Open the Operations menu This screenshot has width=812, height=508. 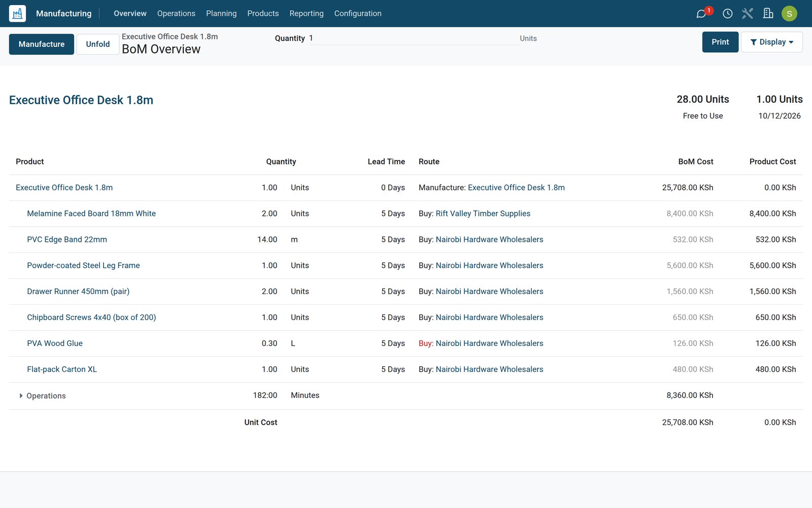tap(176, 13)
